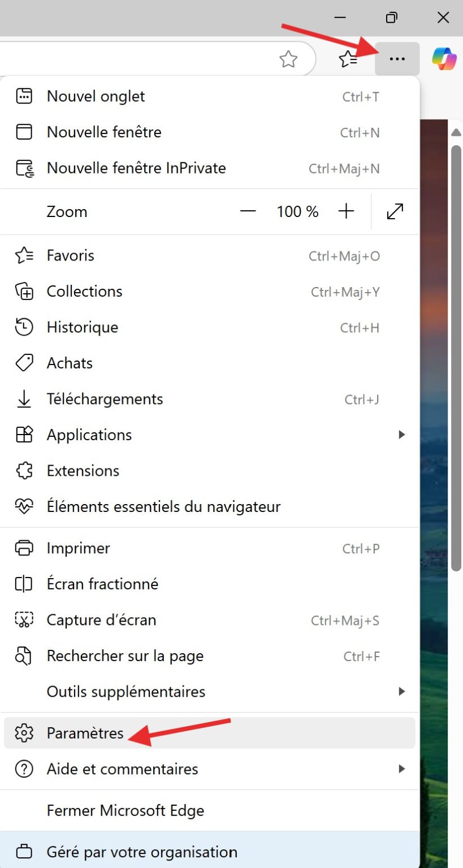
Task: Open a Nouvel onglet
Action: pos(96,96)
